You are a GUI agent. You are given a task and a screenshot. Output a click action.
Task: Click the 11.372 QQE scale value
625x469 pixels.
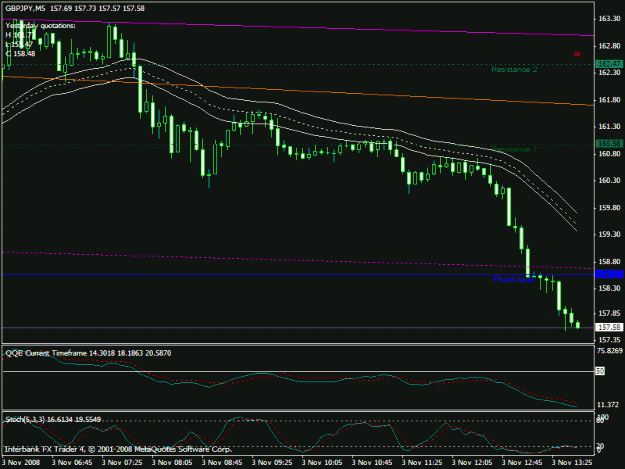pyautogui.click(x=607, y=405)
